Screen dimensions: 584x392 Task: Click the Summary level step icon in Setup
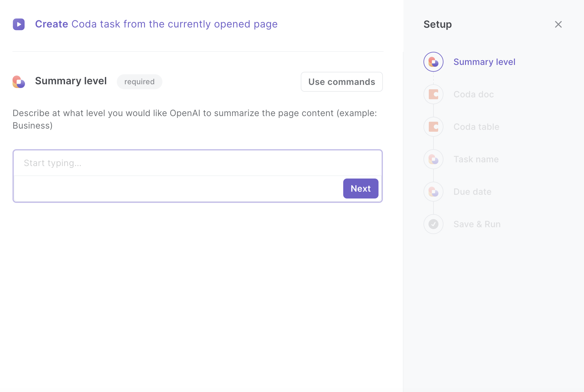(x=433, y=62)
